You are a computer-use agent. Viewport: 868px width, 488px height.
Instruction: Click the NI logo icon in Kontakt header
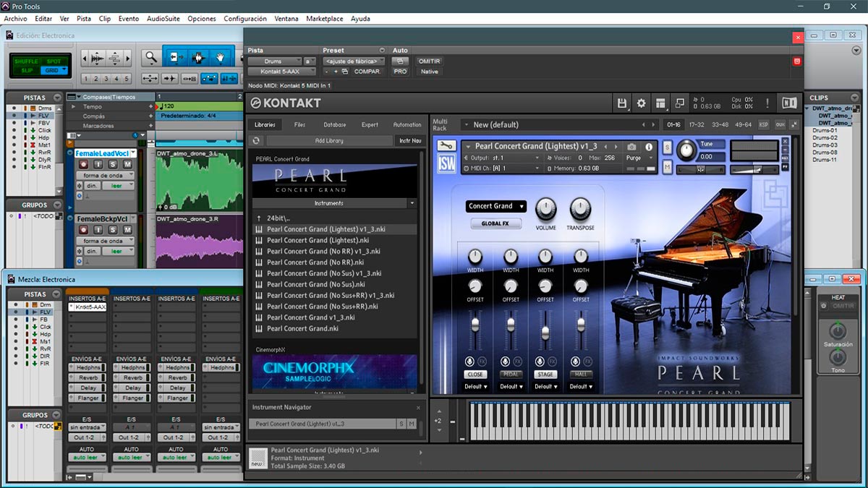pos(789,103)
